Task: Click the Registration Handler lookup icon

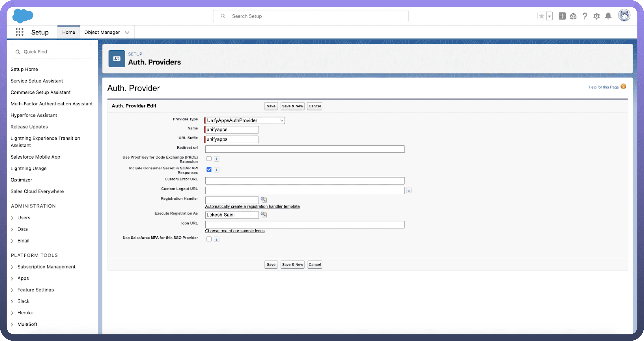Action: [264, 200]
